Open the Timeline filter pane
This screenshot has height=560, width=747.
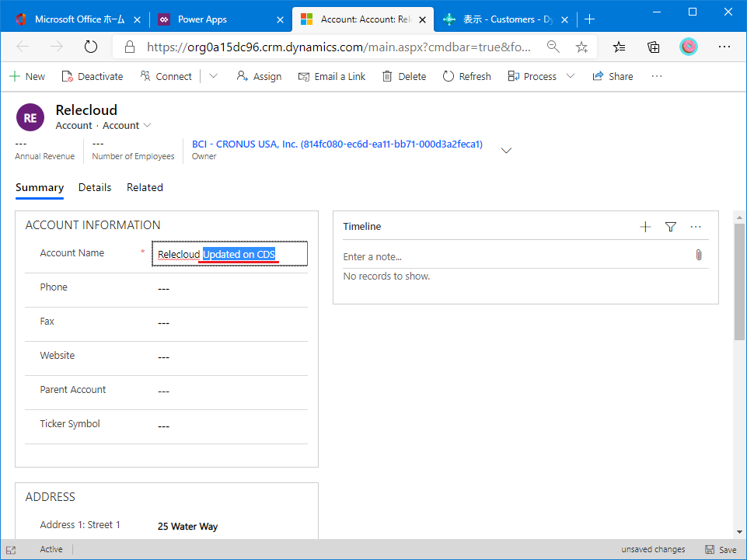[670, 227]
